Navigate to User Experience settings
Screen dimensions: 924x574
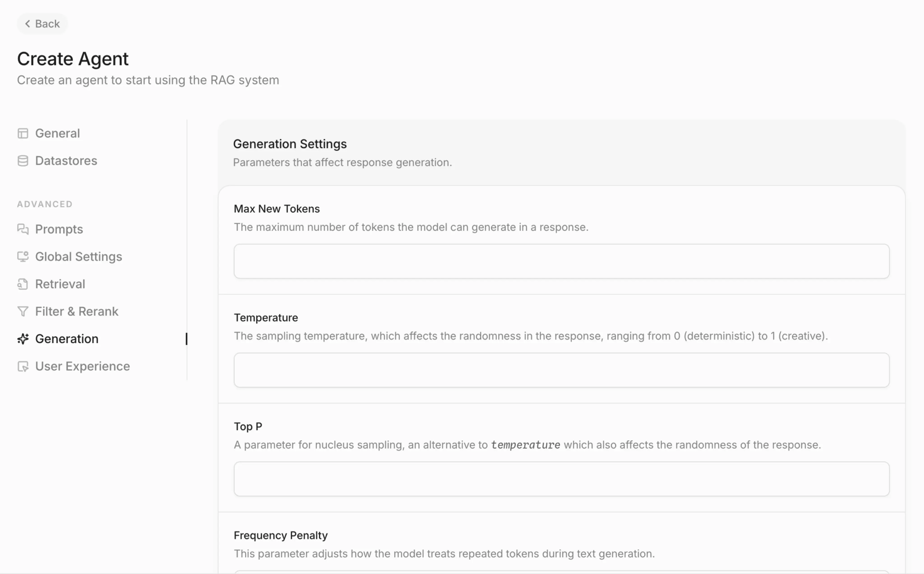tap(82, 366)
